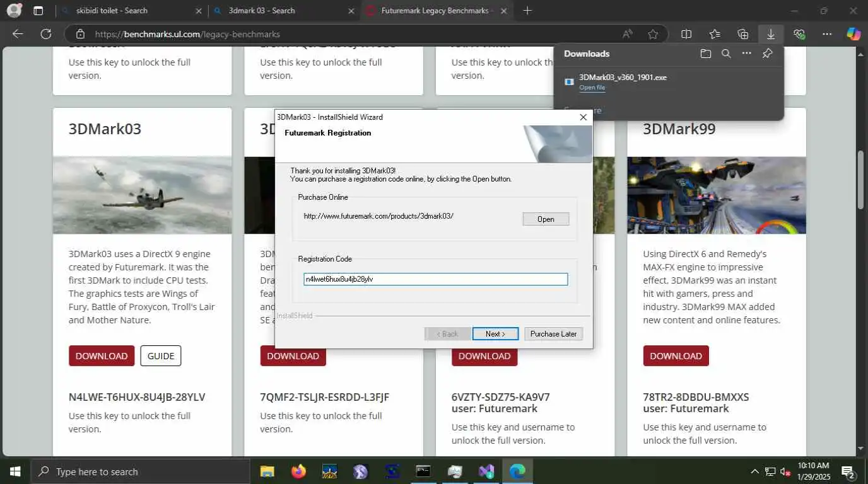
Task: Click DOWNLOAD above 6VZTY key
Action: (484, 355)
